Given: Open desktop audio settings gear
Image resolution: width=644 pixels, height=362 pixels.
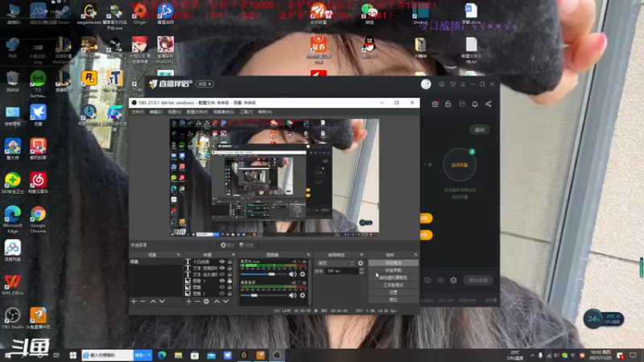Looking at the screenshot, I should click(303, 295).
